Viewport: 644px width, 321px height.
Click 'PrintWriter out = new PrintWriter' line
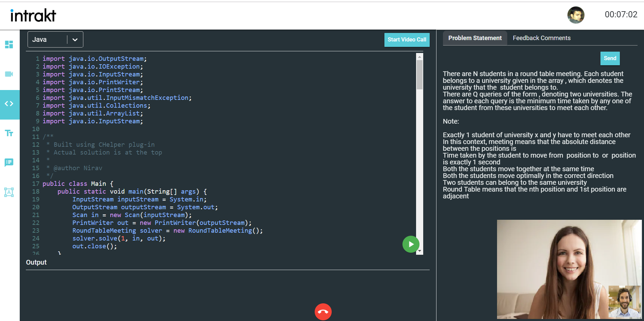162,223
